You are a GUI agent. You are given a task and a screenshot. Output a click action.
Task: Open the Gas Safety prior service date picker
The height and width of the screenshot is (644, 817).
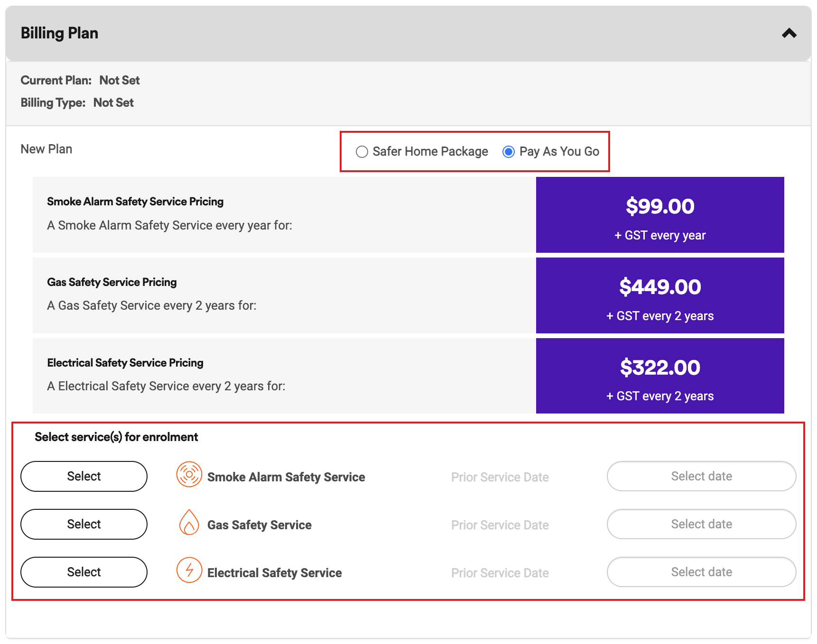tap(701, 524)
